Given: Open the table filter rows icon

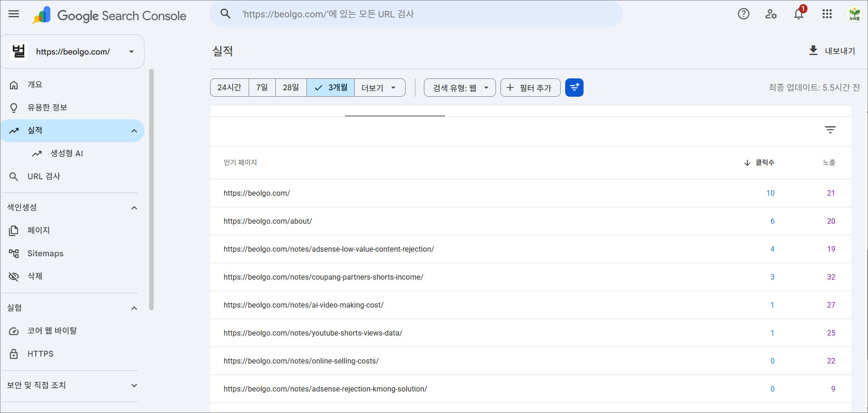Looking at the screenshot, I should (830, 130).
